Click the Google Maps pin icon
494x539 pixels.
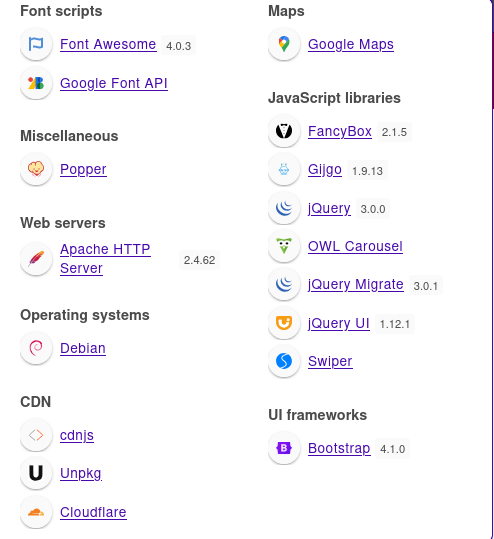click(284, 44)
